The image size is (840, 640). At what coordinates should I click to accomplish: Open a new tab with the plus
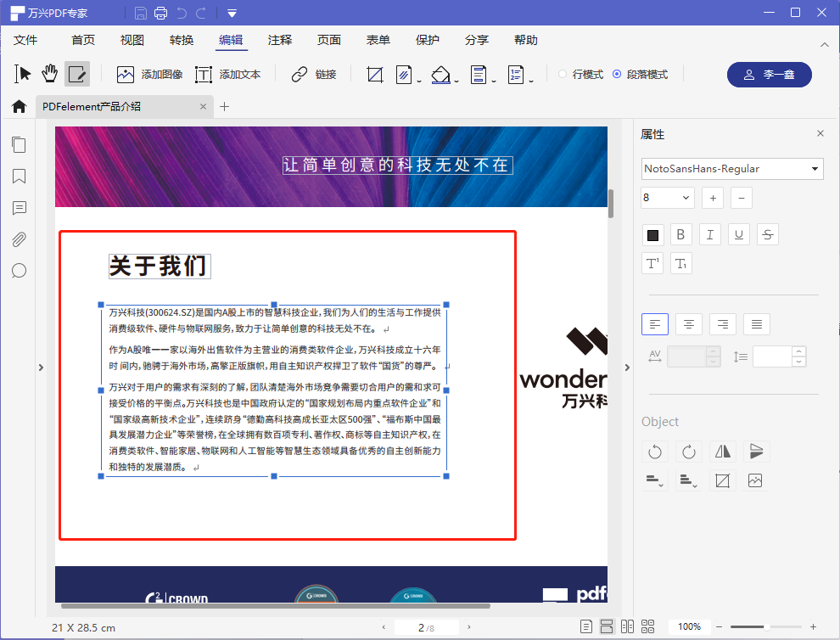tap(225, 107)
